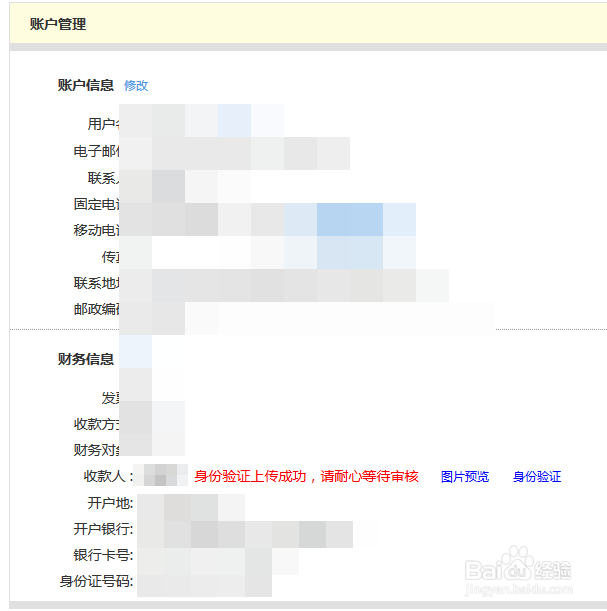
Task: Click the red 身份验证上传成功，请耐心等待审核 message
Action: [306, 477]
